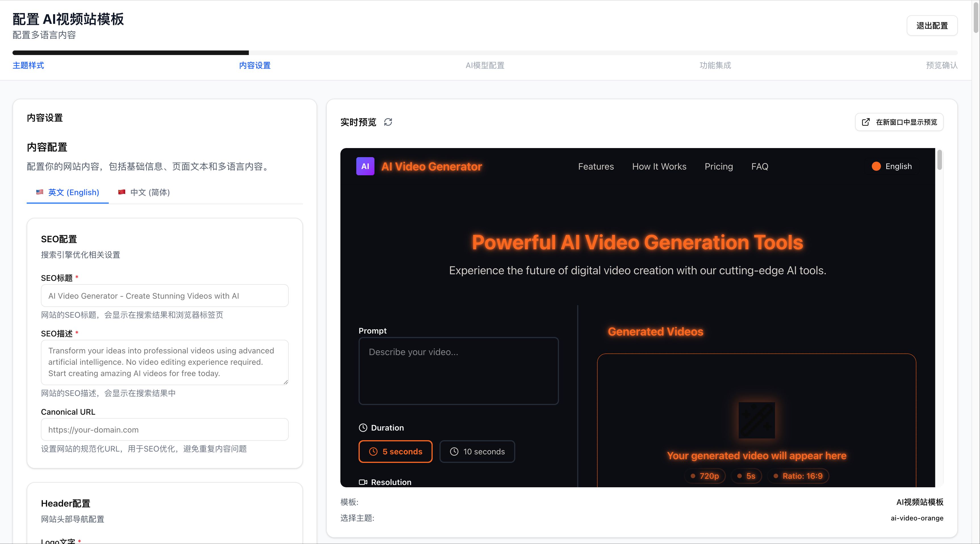Click into the SEO标题 input field
This screenshot has height=544, width=980.
164,295
